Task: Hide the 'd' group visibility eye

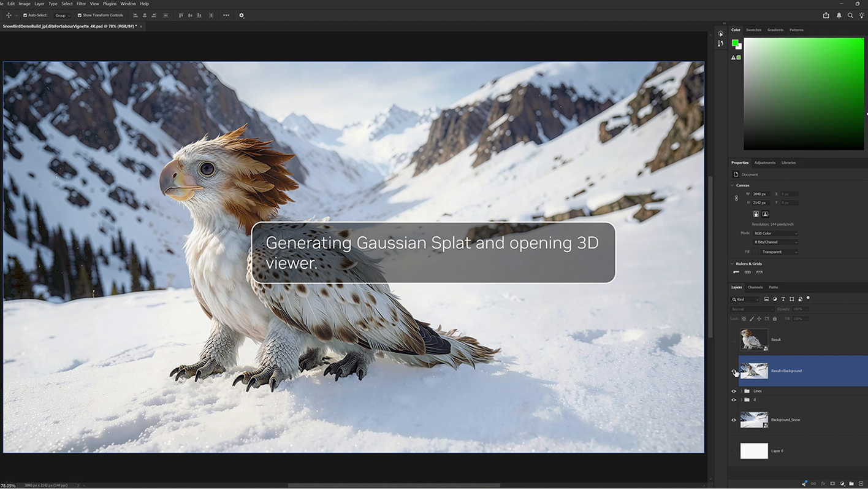Action: pyautogui.click(x=734, y=400)
